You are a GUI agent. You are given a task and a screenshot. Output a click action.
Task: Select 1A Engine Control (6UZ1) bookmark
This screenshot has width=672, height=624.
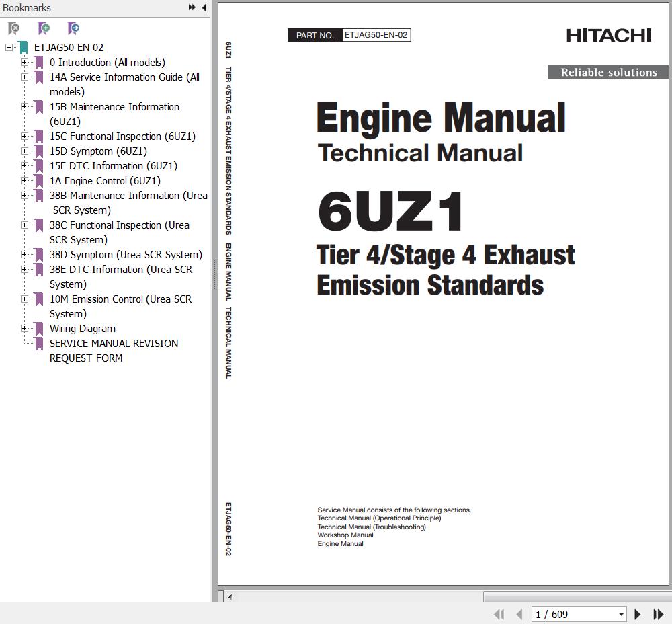coord(105,181)
